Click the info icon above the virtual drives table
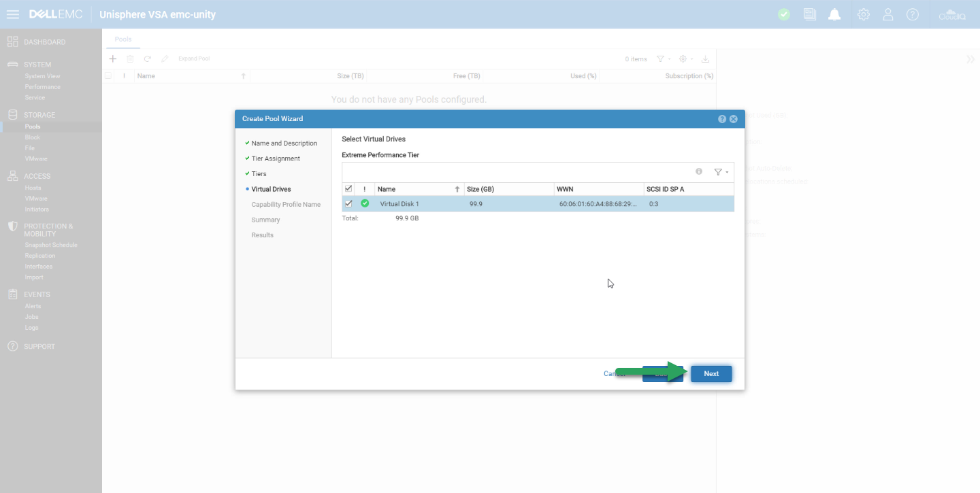Viewport: 980px width, 493px height. coord(699,171)
